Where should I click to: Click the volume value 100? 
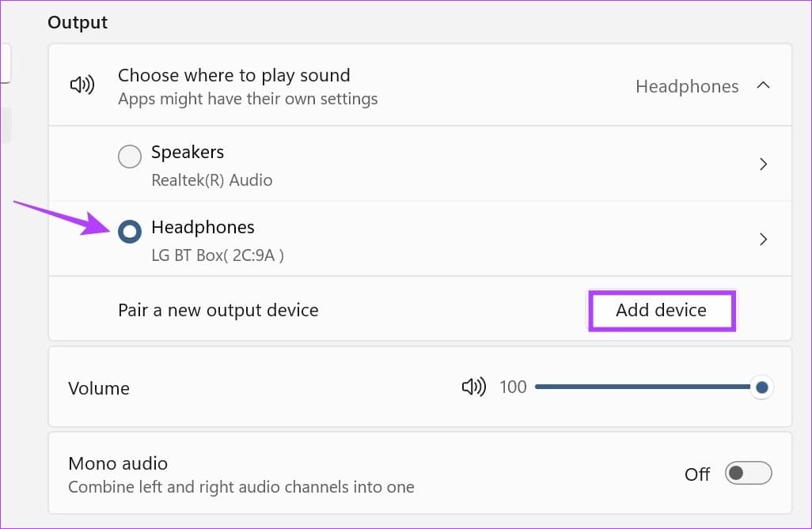pyautogui.click(x=513, y=387)
